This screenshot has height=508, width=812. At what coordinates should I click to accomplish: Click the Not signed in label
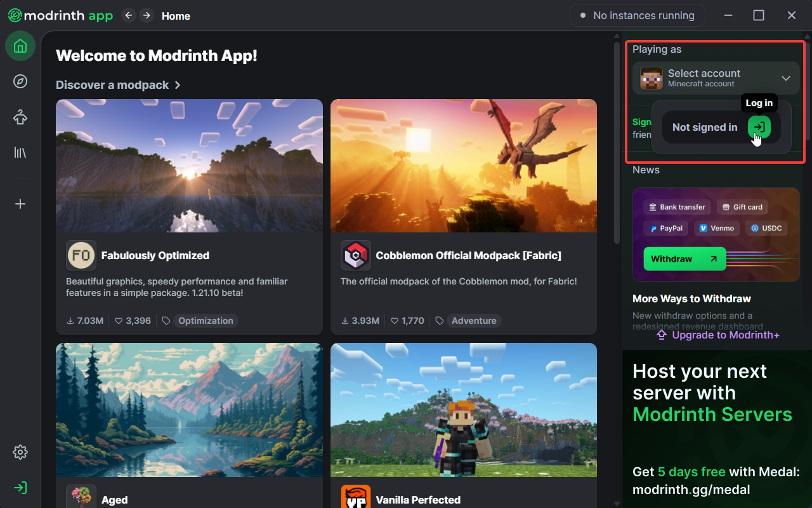[705, 127]
